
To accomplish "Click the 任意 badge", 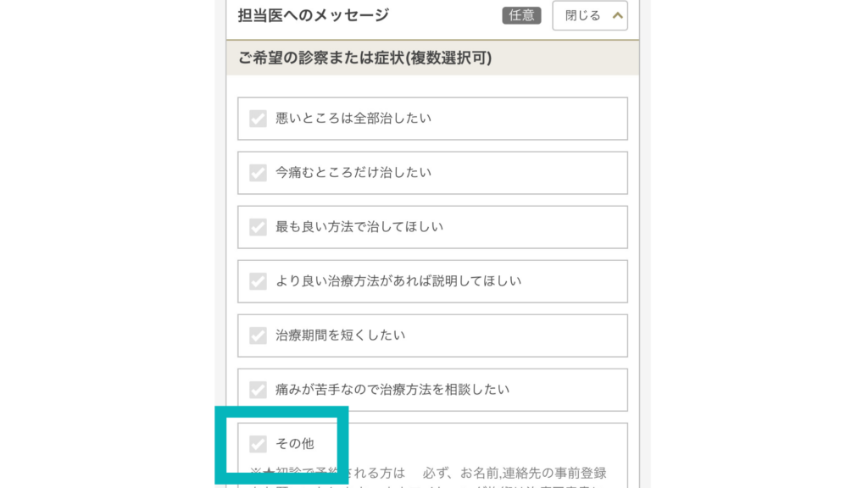I will 521,15.
